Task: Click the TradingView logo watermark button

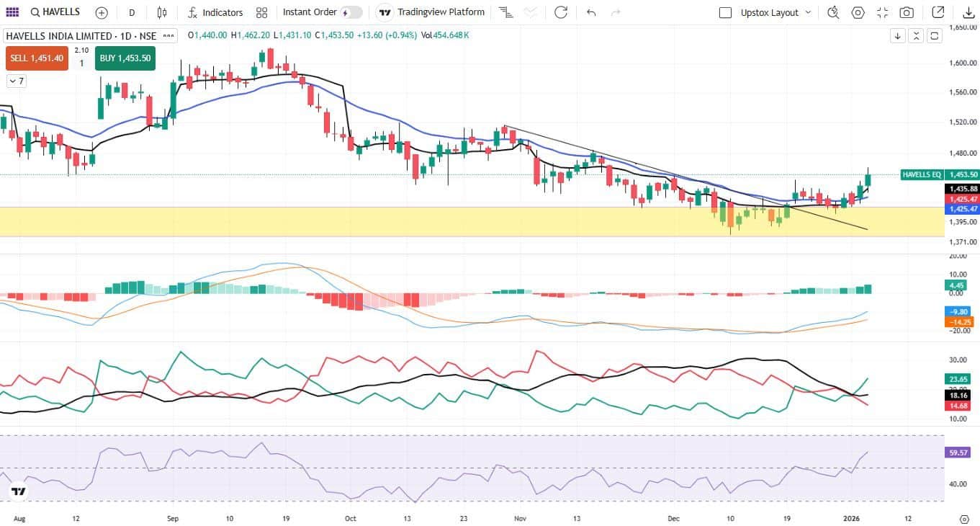Action: (19, 491)
